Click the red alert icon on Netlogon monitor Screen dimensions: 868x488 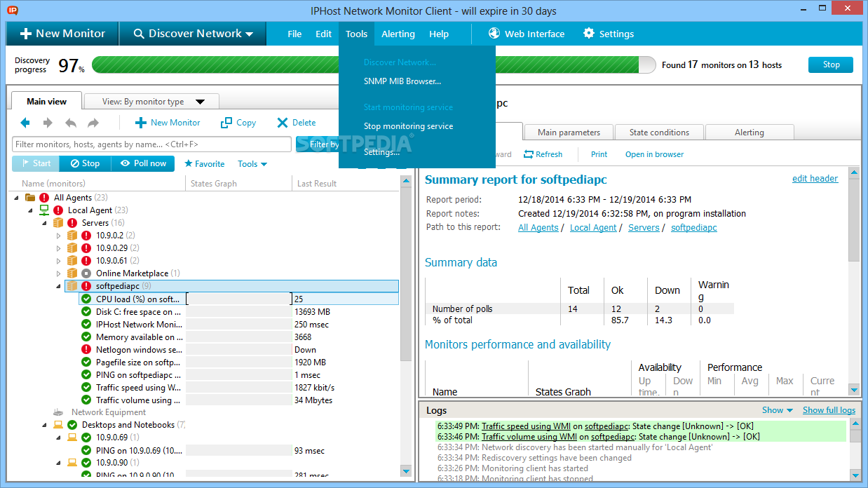pyautogui.click(x=86, y=349)
